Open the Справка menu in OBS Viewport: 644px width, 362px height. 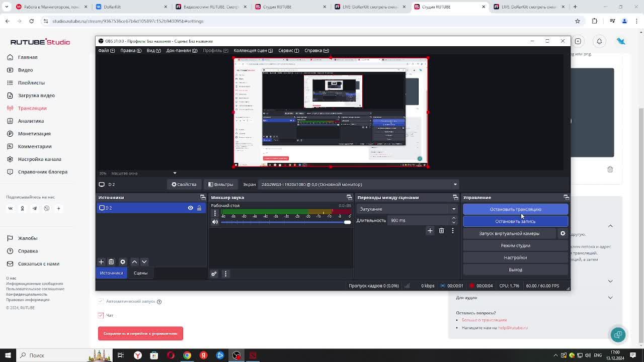pos(316,50)
